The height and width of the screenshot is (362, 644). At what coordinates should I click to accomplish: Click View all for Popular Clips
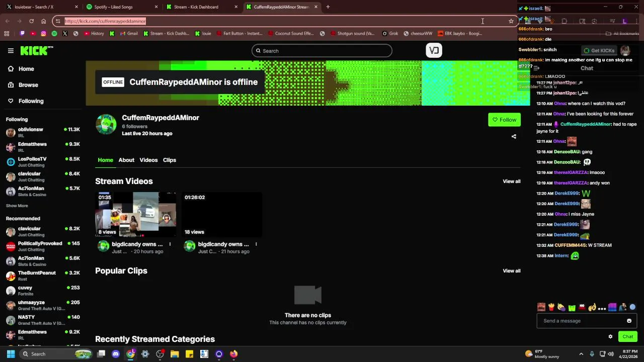point(512,271)
